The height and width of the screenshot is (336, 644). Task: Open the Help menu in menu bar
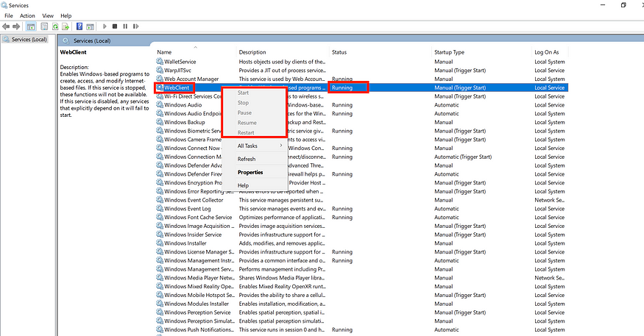click(x=66, y=15)
